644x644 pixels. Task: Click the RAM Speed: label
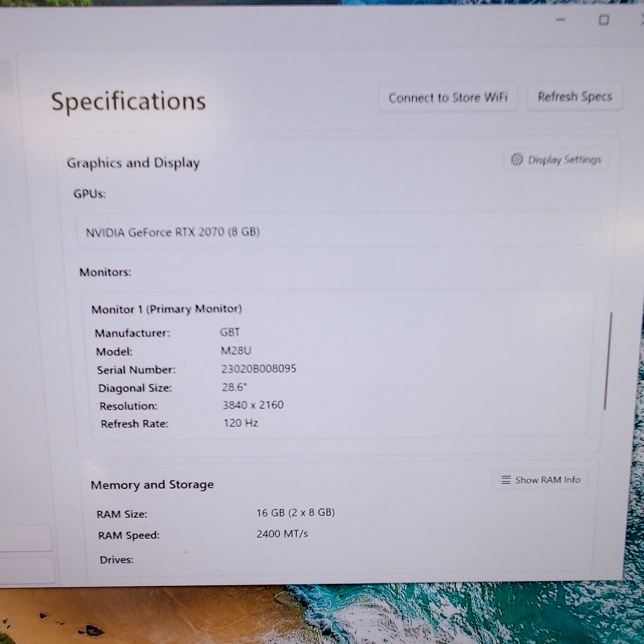tap(128, 536)
